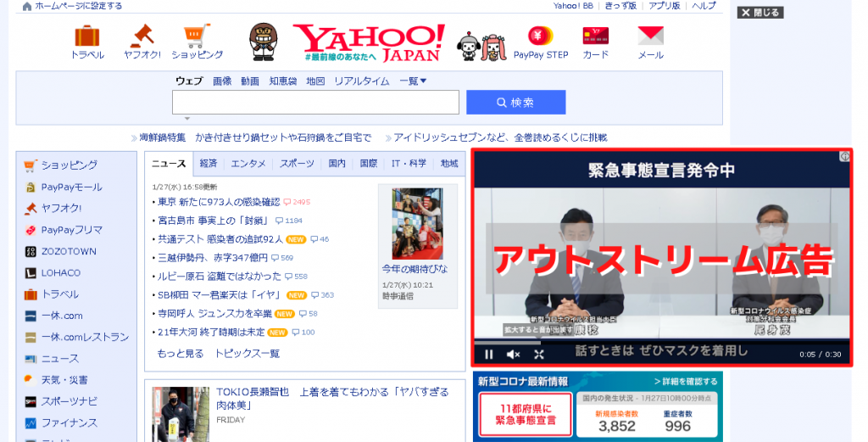Screen dimensions: 868x442
Task: Open headline 宮古島市 事実上の「封鎖」
Action: [x=213, y=221]
